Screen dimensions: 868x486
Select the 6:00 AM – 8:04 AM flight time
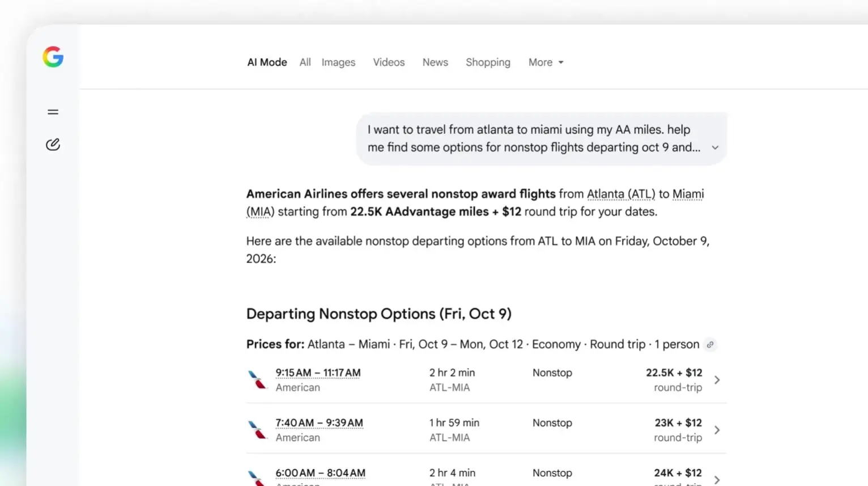pyautogui.click(x=320, y=472)
